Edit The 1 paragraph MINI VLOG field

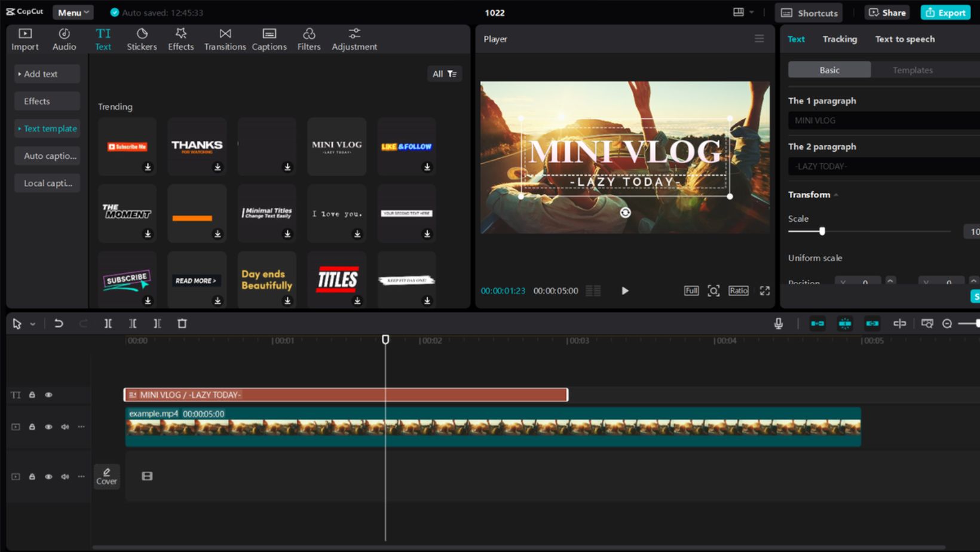point(884,120)
